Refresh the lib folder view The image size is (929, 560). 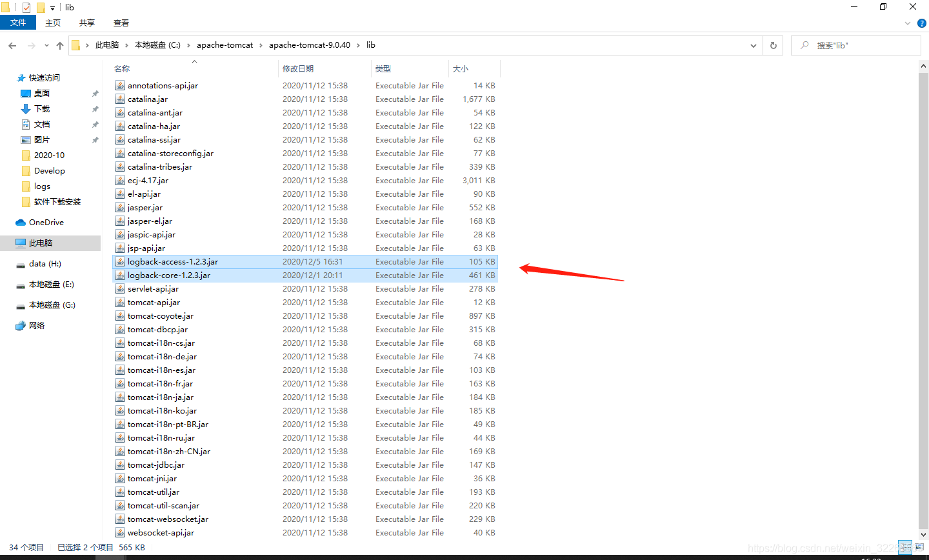[773, 45]
